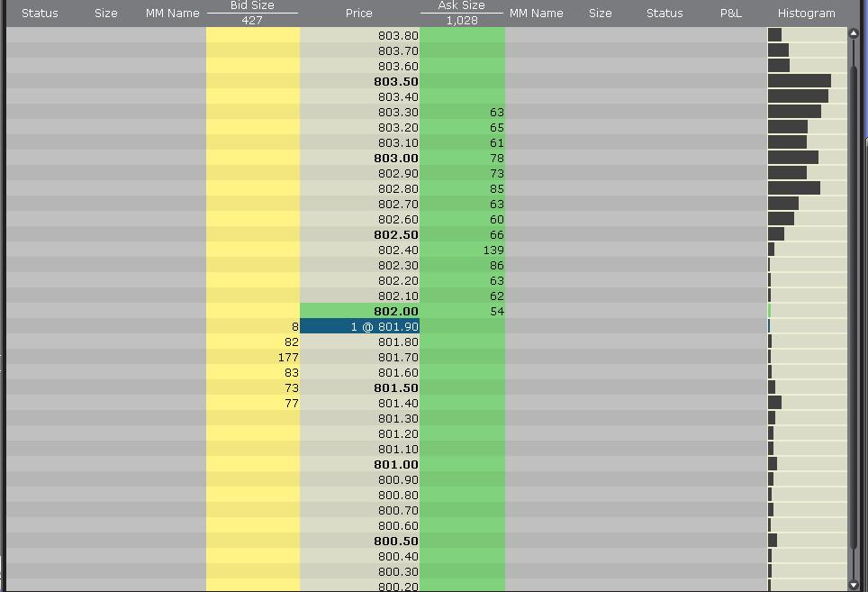
Task: Click the right MM Name column header
Action: (536, 13)
